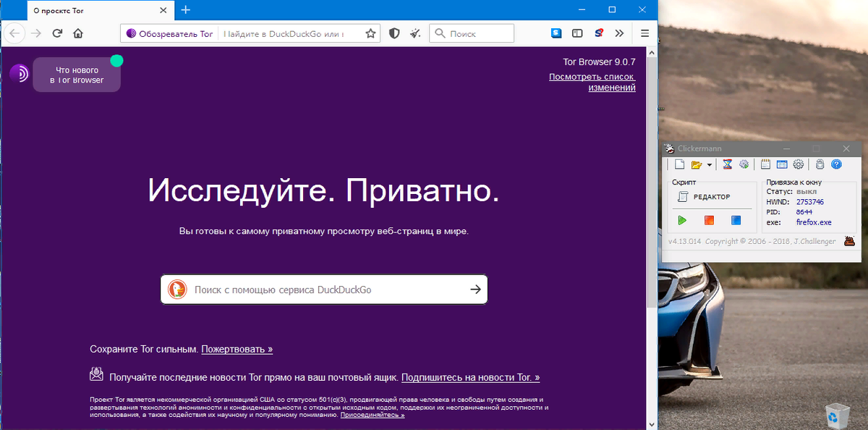Click the blue square button in Clickermann
The height and width of the screenshot is (430, 868).
(736, 220)
